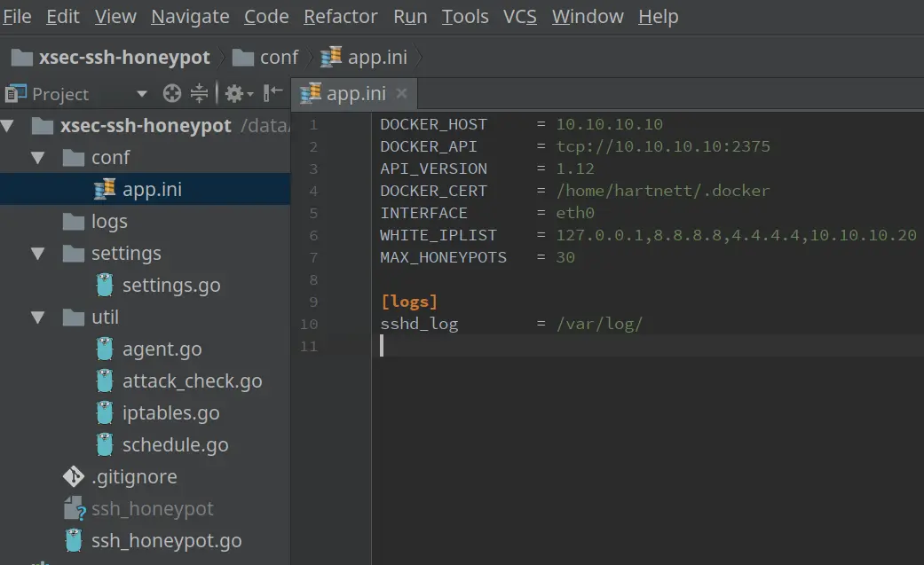Click the unknown-type ssh_honeypot file icon
Viewport: 924px width, 565px height.
75,508
